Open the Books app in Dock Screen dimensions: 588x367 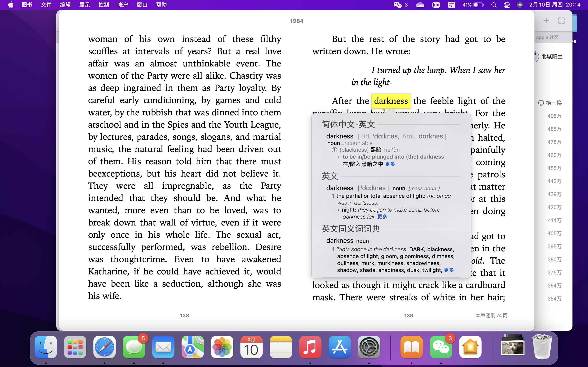click(411, 347)
